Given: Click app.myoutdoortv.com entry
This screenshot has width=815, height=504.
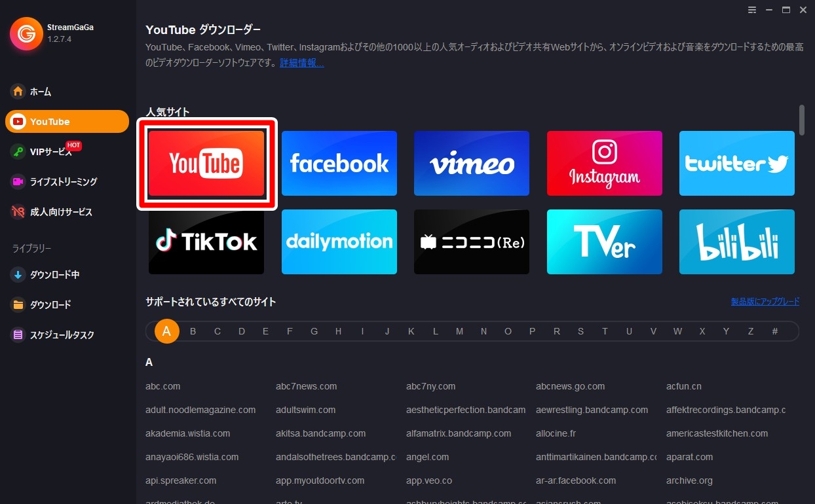Looking at the screenshot, I should pyautogui.click(x=320, y=480).
